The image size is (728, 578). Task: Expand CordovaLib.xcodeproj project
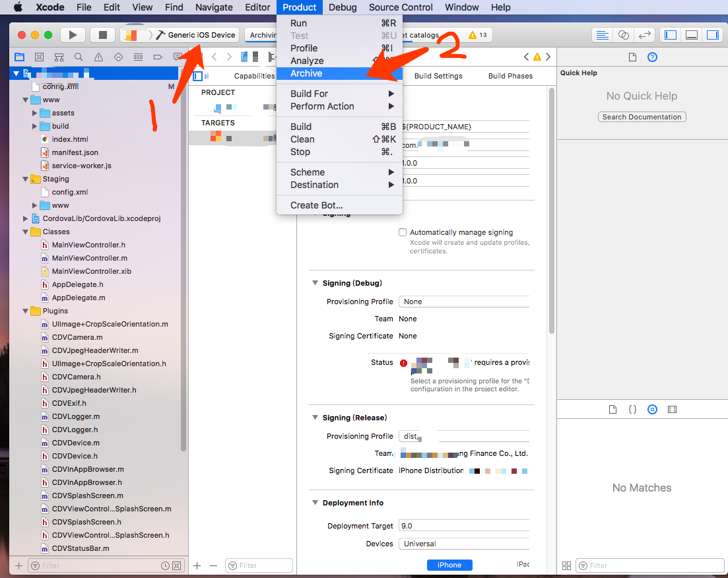25,218
